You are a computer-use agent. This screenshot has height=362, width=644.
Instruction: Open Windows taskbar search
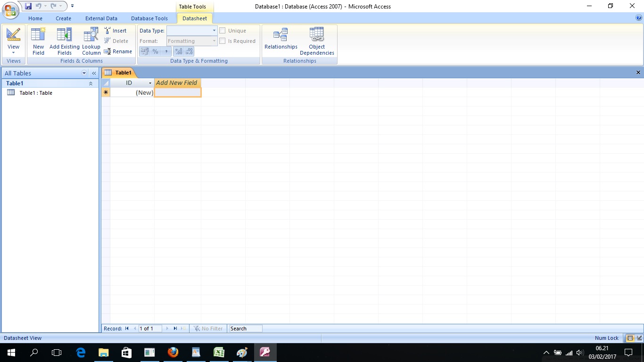(34, 353)
